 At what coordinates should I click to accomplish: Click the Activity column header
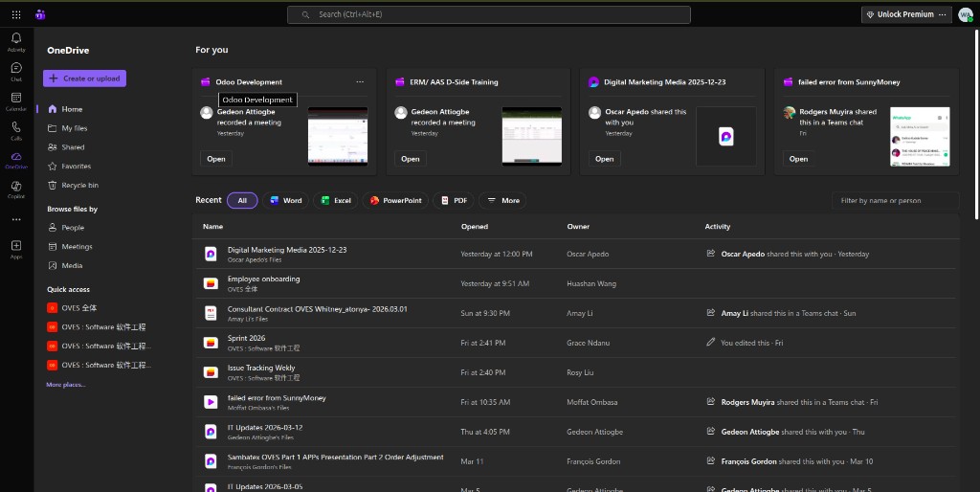point(718,226)
